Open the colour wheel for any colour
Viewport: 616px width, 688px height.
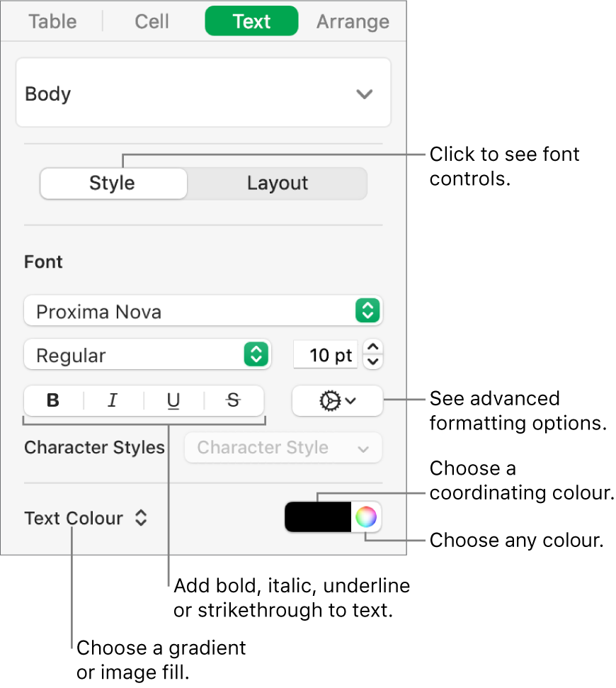pyautogui.click(x=367, y=517)
